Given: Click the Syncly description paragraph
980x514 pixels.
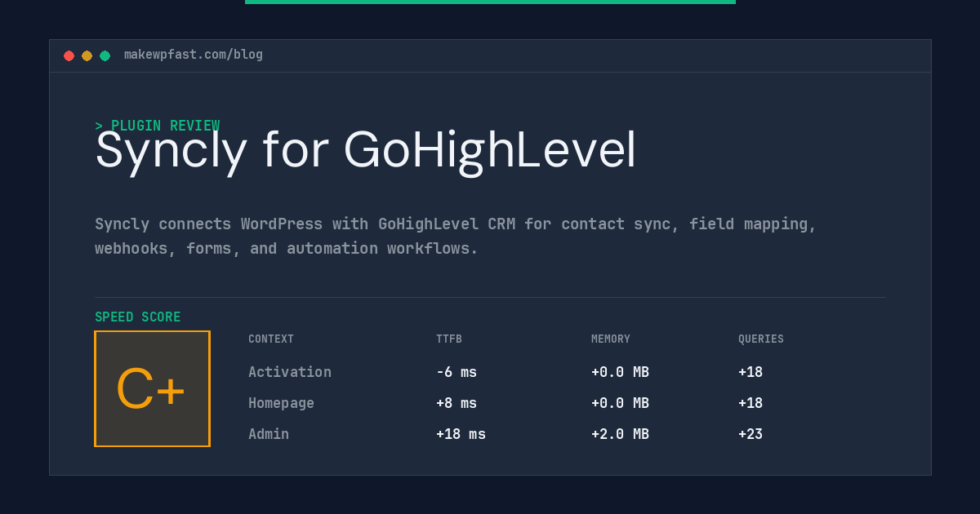Looking at the screenshot, I should pos(456,236).
